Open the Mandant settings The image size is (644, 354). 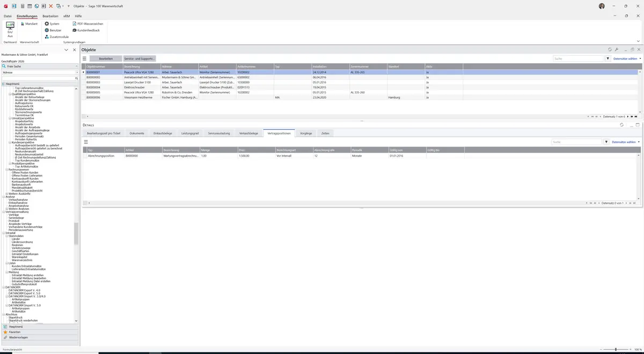click(x=29, y=24)
